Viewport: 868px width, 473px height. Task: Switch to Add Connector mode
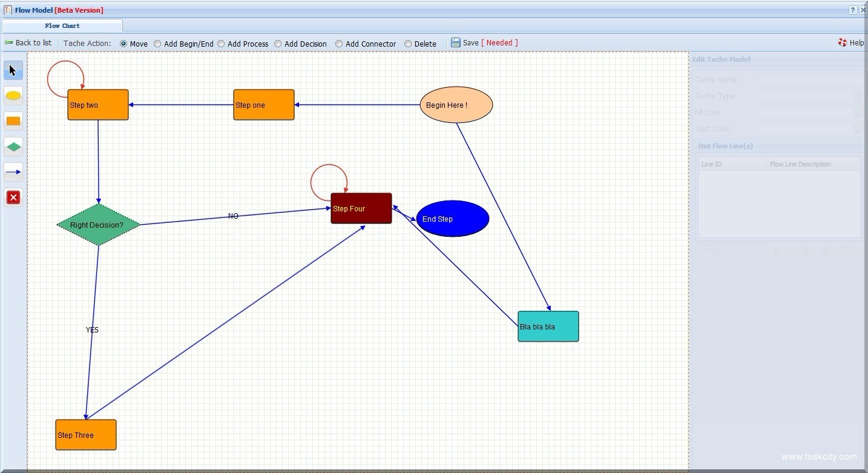tap(339, 44)
